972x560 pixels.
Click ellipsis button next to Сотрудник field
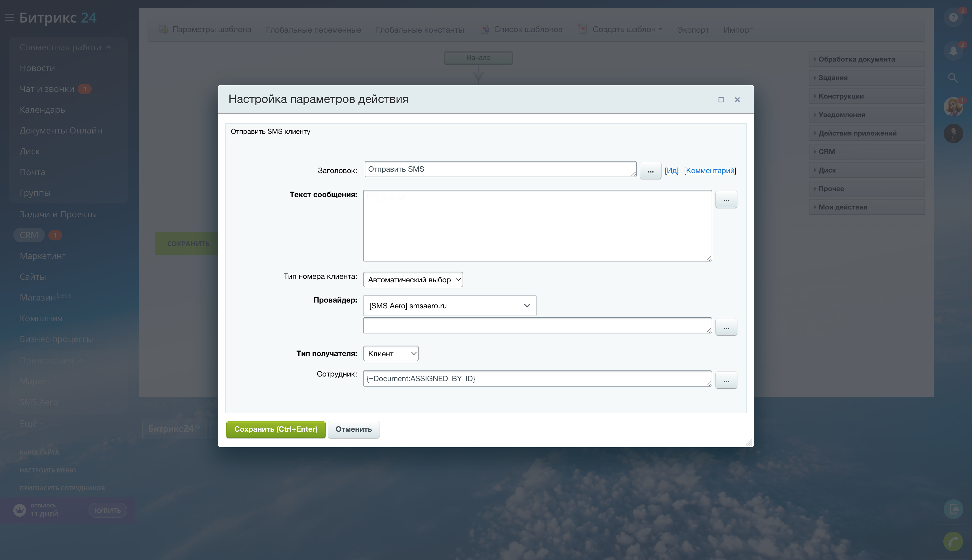tap(726, 380)
